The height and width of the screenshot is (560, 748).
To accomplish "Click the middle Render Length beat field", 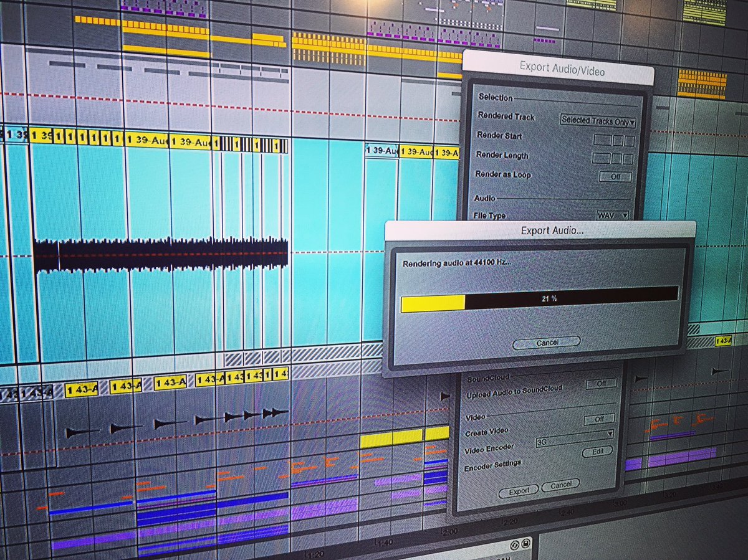I will tap(617, 160).
